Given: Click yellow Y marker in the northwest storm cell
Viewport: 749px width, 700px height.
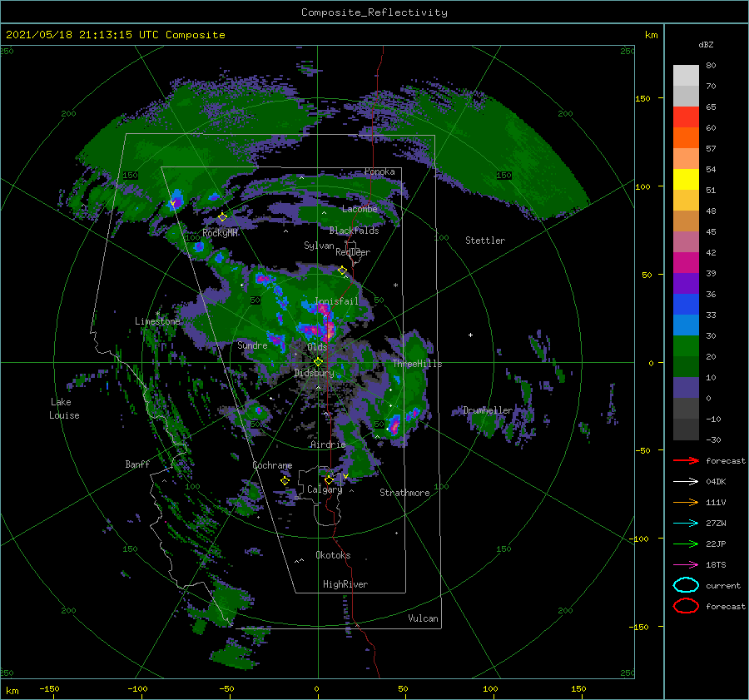Looking at the screenshot, I should 173,204.
